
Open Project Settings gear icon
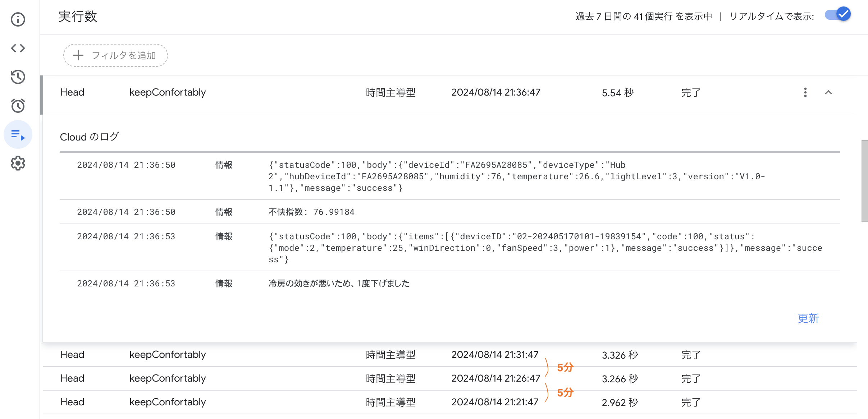pyautogui.click(x=18, y=164)
